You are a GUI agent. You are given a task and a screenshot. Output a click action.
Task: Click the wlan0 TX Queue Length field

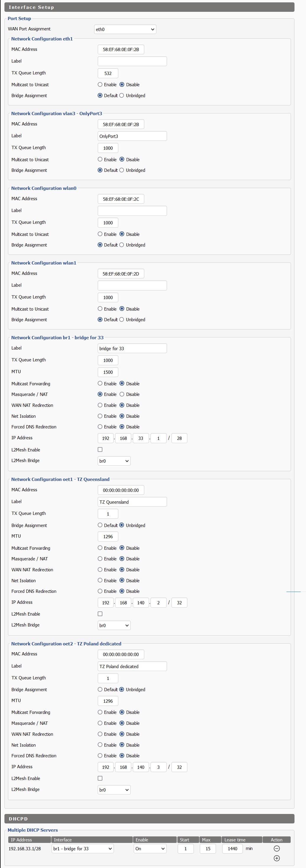(x=108, y=223)
